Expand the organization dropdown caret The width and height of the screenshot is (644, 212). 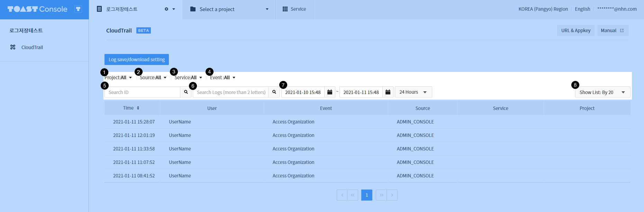(174, 9)
